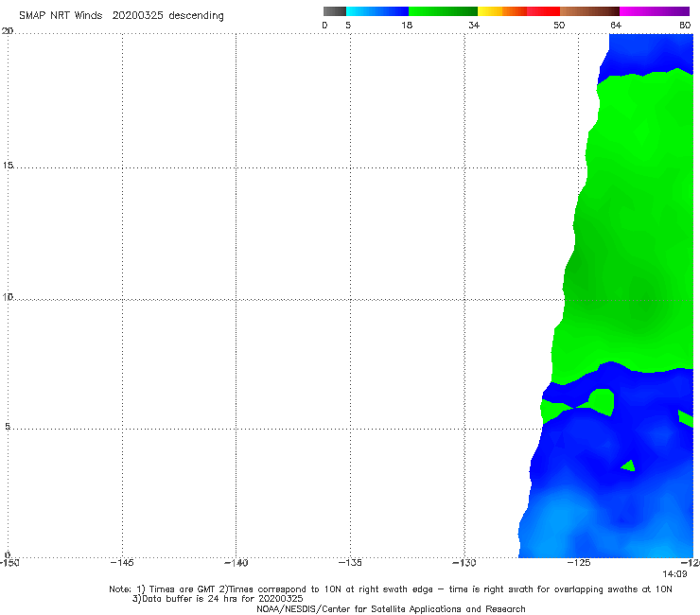Click the color bar label '34'

click(474, 25)
